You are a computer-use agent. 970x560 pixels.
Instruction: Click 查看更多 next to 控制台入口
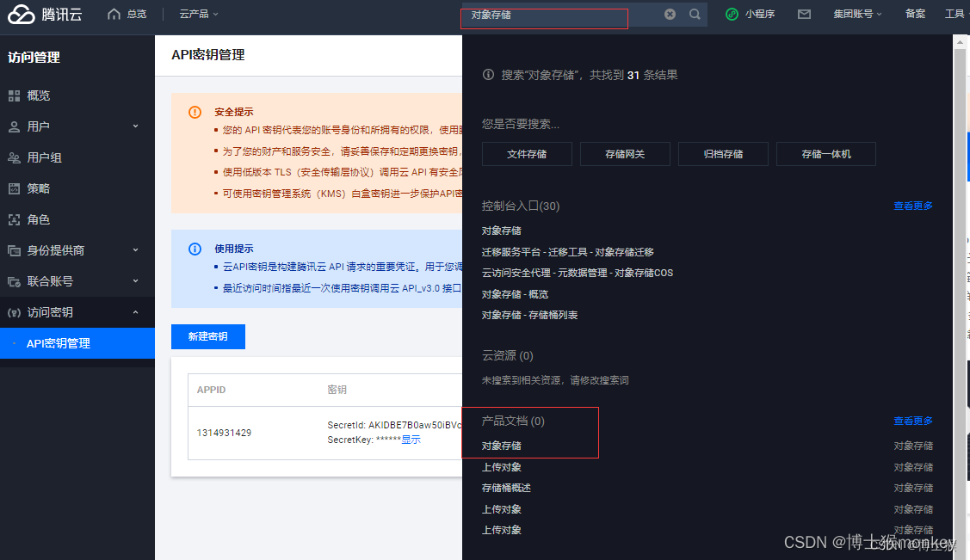[912, 205]
